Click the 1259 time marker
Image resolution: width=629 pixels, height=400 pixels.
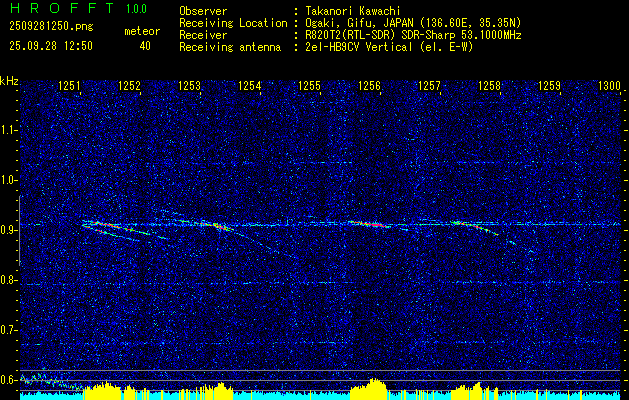(x=550, y=86)
